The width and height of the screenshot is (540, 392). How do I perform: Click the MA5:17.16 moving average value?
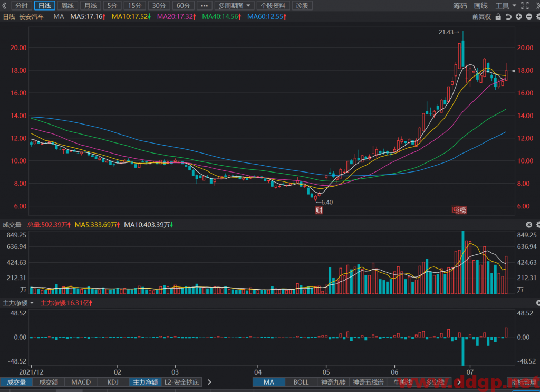click(88, 16)
